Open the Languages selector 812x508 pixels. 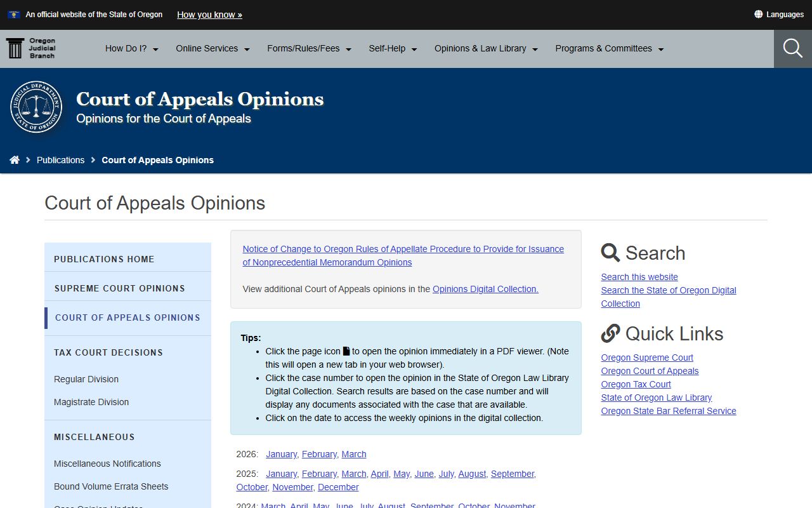click(x=779, y=15)
